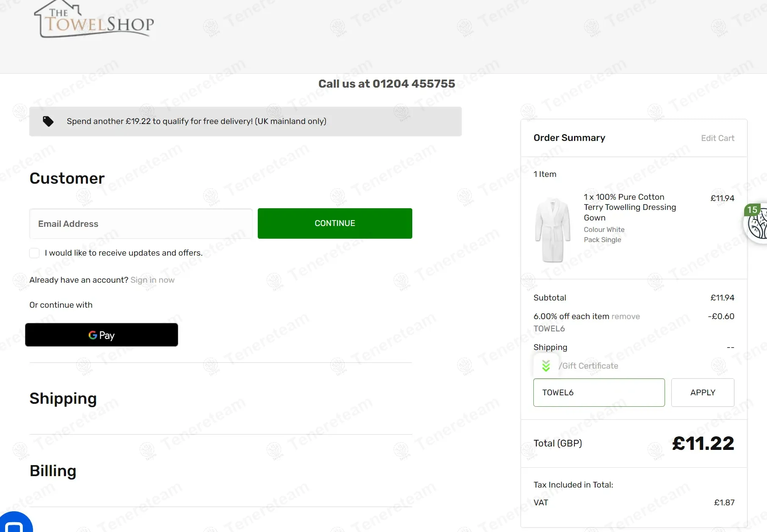Click Edit Cart link
This screenshot has width=767, height=532.
pos(717,138)
